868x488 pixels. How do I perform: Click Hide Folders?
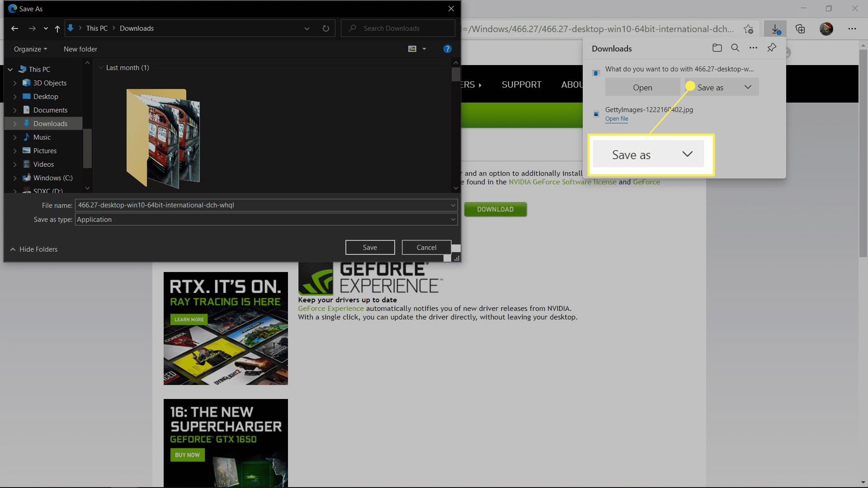click(x=34, y=249)
